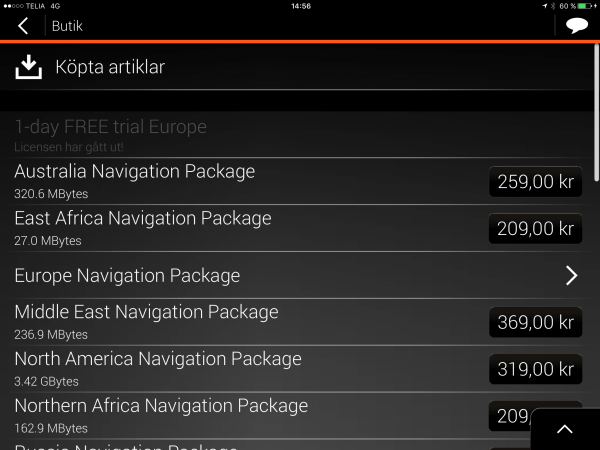Buy East Africa package for 209,00 kr
This screenshot has height=450, width=600.
point(535,229)
